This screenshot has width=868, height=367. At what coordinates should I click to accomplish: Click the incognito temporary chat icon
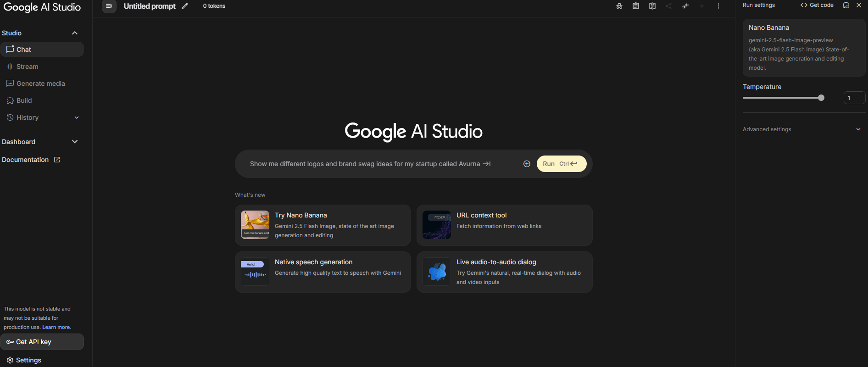coord(619,6)
